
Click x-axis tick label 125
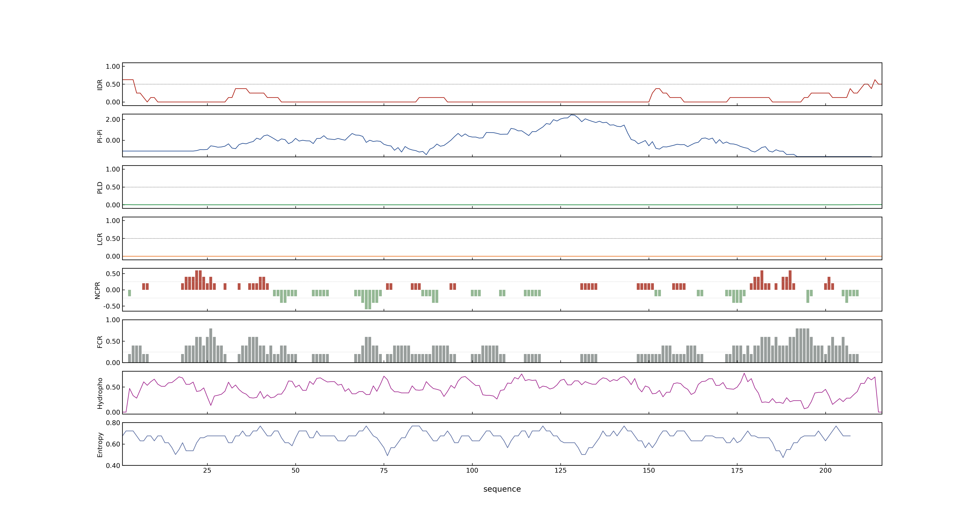click(560, 470)
